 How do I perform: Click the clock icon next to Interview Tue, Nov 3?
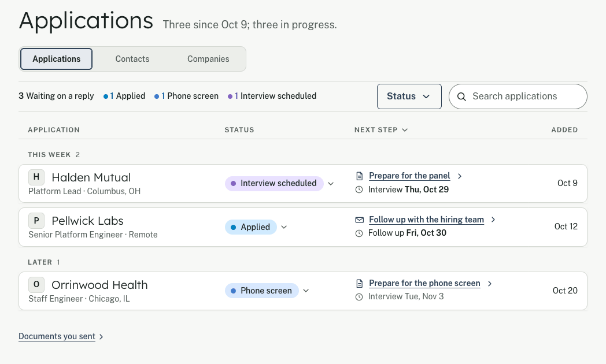pyautogui.click(x=359, y=297)
